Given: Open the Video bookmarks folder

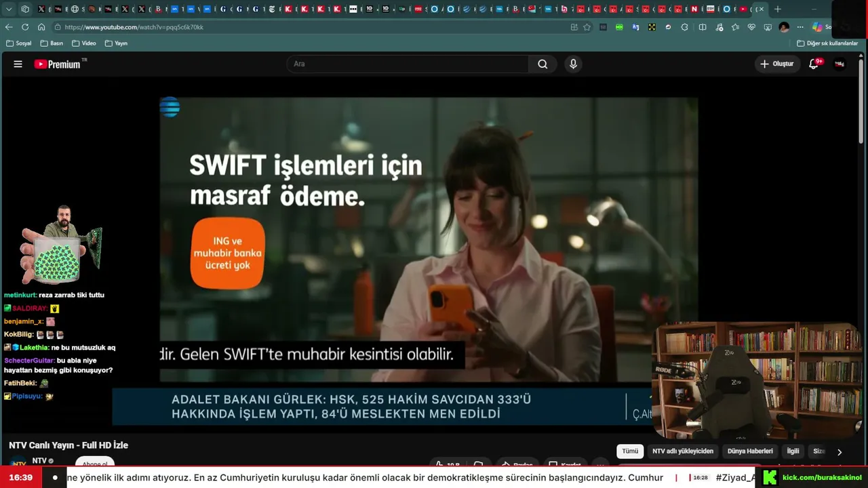Looking at the screenshot, I should pos(83,43).
